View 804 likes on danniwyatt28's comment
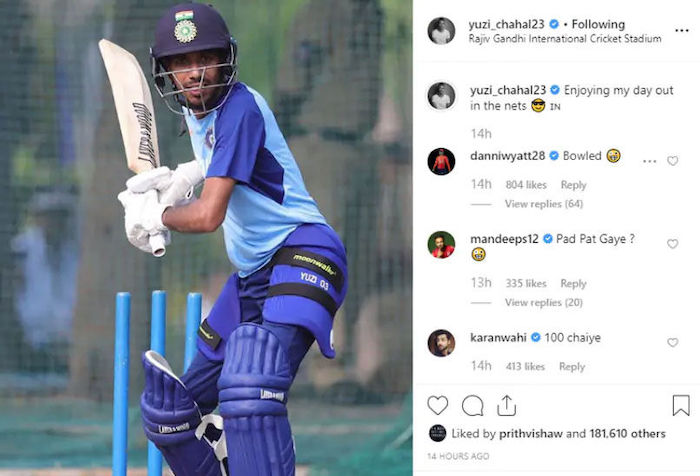 point(526,185)
